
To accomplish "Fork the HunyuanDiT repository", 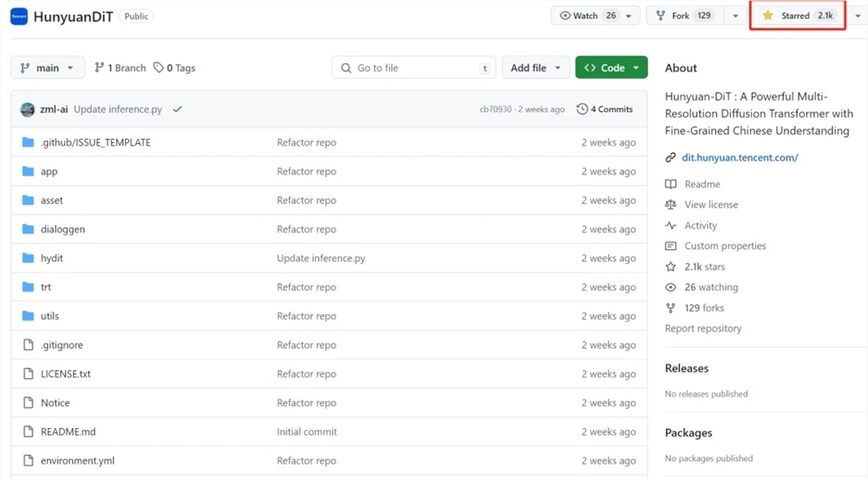I will coord(685,16).
